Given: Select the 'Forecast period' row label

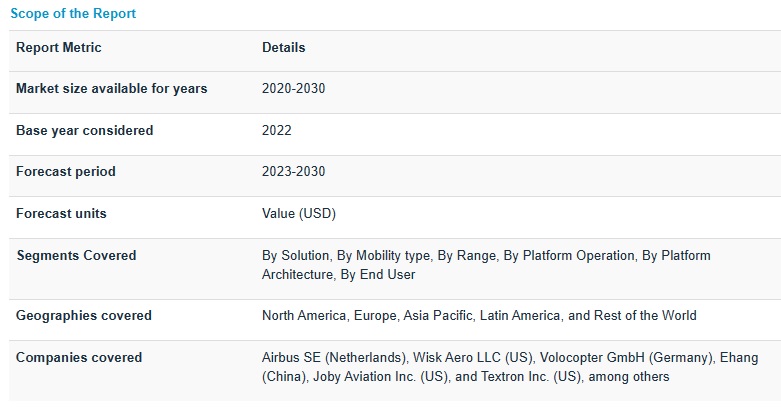Looking at the screenshot, I should (x=66, y=172).
